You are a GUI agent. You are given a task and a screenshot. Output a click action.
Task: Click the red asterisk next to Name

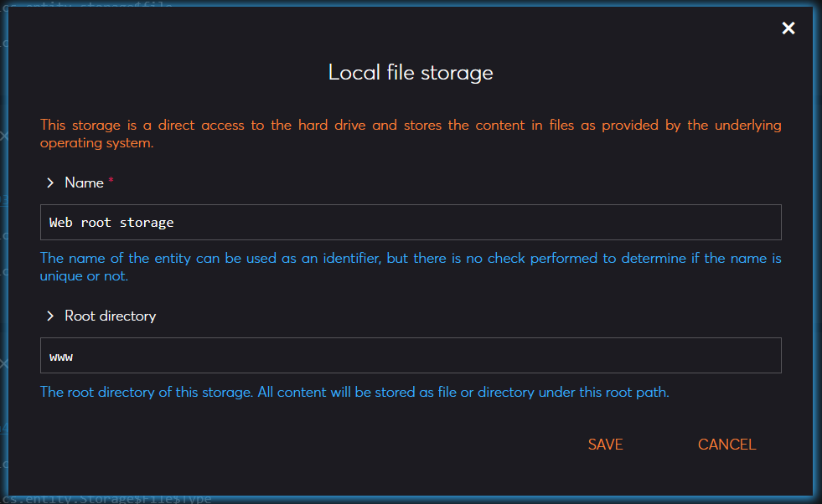pos(111,177)
